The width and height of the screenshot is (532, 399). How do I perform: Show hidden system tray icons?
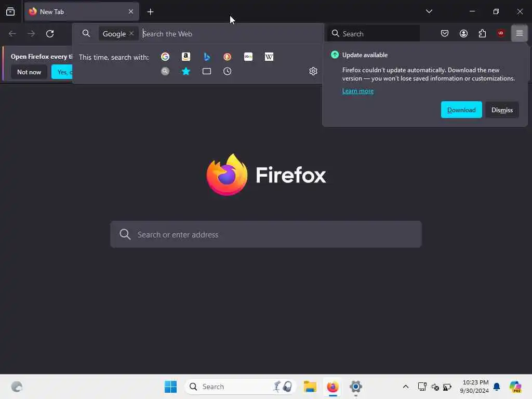coord(405,387)
